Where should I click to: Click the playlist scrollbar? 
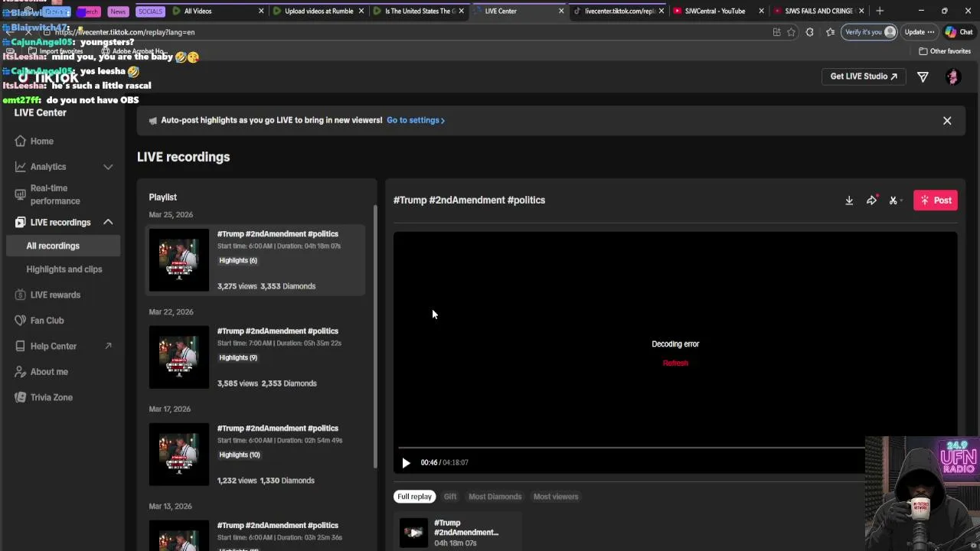pyautogui.click(x=374, y=337)
